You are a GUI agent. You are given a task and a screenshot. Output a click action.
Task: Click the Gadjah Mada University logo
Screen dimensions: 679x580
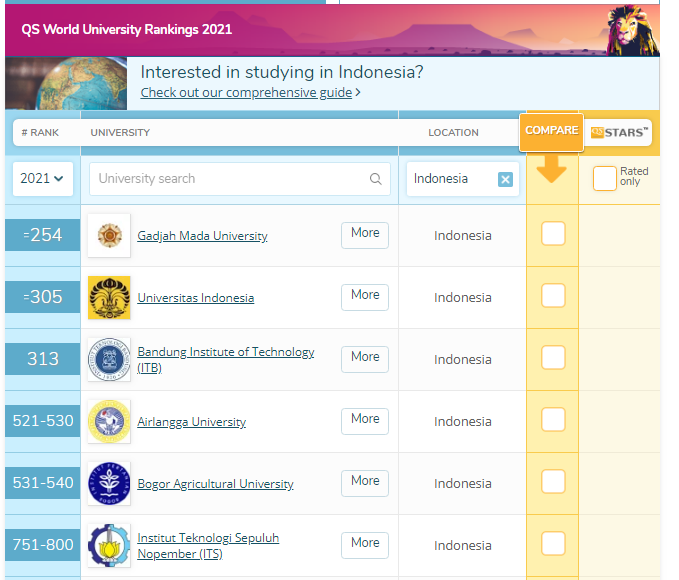point(108,236)
